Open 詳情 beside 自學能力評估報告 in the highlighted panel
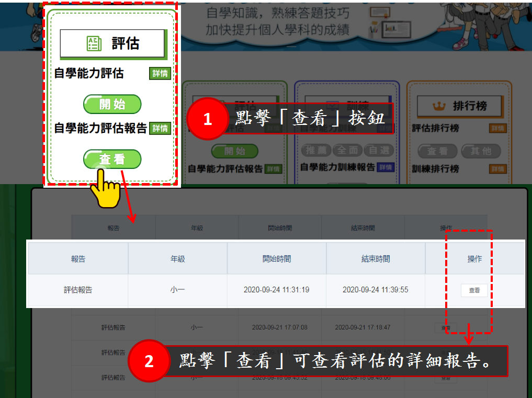The height and width of the screenshot is (398, 532). coord(160,128)
